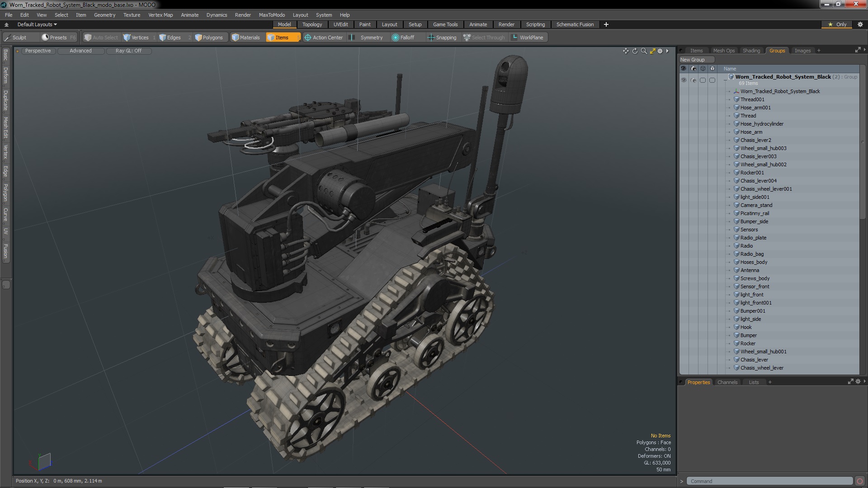Viewport: 868px width, 488px height.
Task: Open Default Layouts dropdown
Action: pyautogui.click(x=37, y=24)
